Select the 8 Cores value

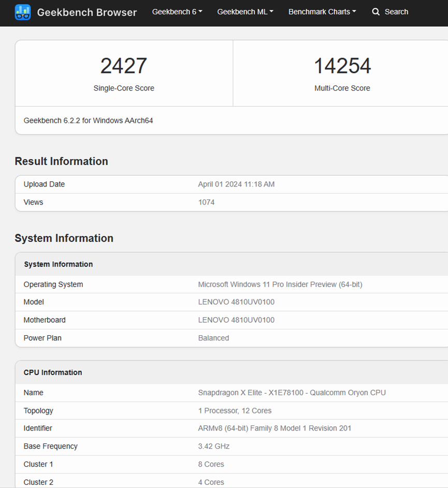click(211, 464)
